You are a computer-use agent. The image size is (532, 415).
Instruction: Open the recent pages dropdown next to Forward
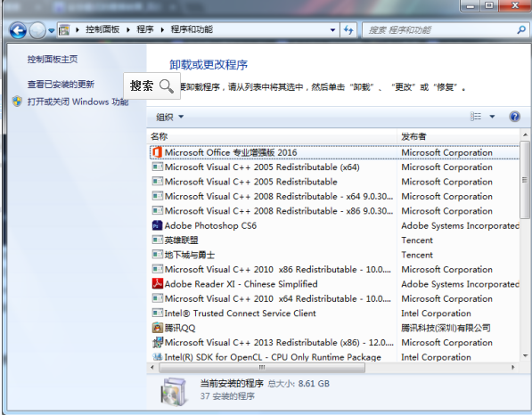coord(51,30)
